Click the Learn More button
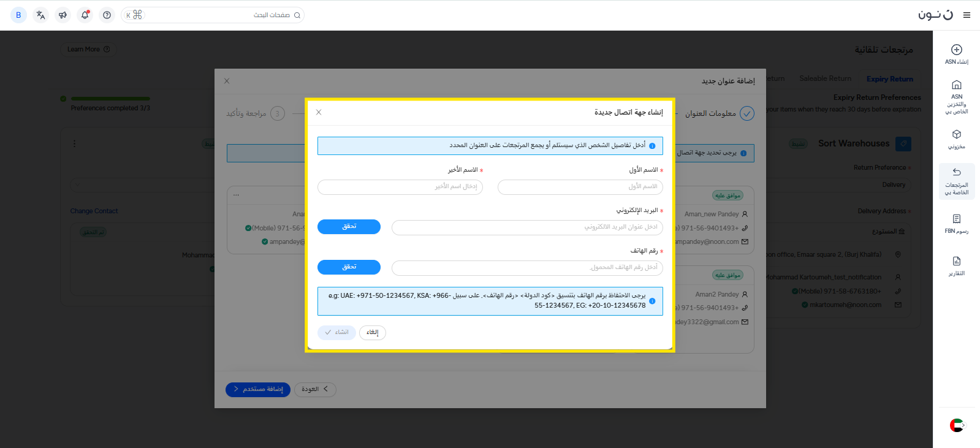Viewport: 980px width, 448px height. coord(88,50)
